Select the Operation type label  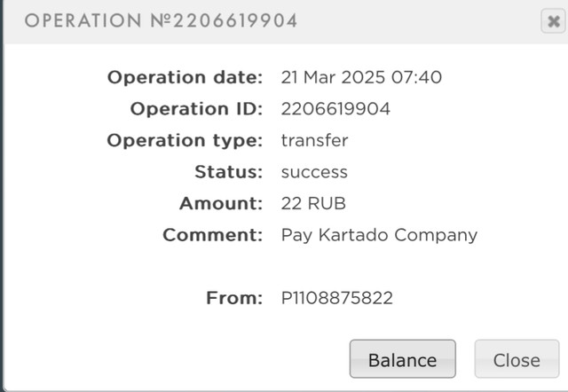point(185,140)
